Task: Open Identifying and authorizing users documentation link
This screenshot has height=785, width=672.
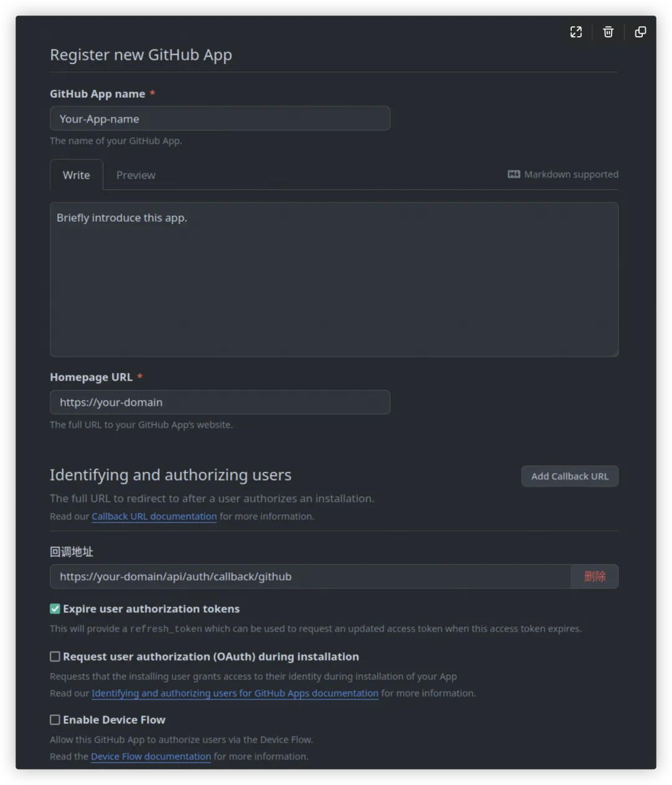Action: pyautogui.click(x=235, y=693)
